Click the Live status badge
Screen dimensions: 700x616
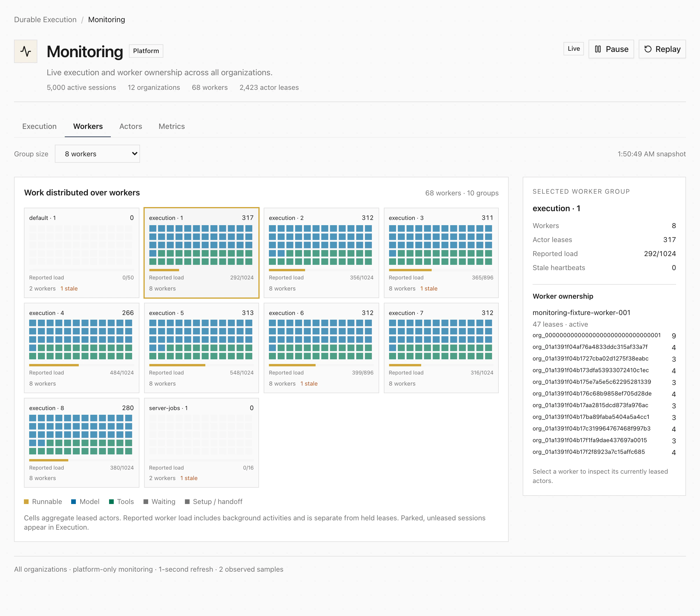(x=574, y=49)
